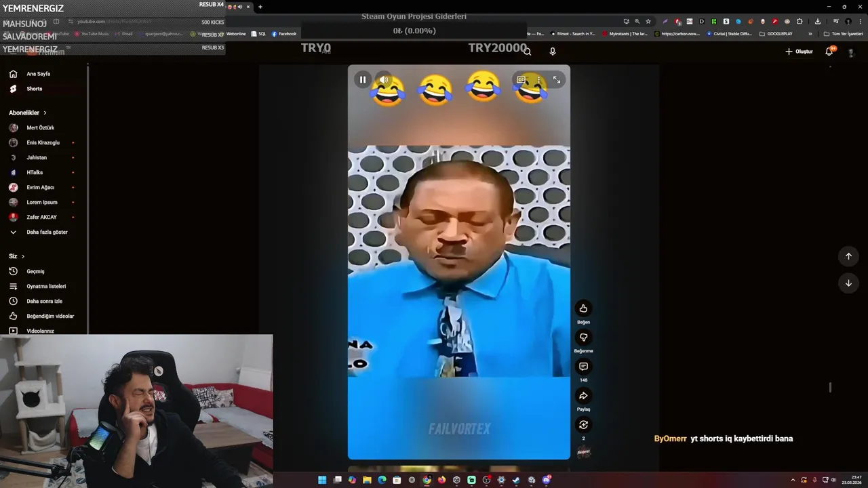Expand the Siz section chevron
This screenshot has height=488, width=868.
[x=22, y=256]
